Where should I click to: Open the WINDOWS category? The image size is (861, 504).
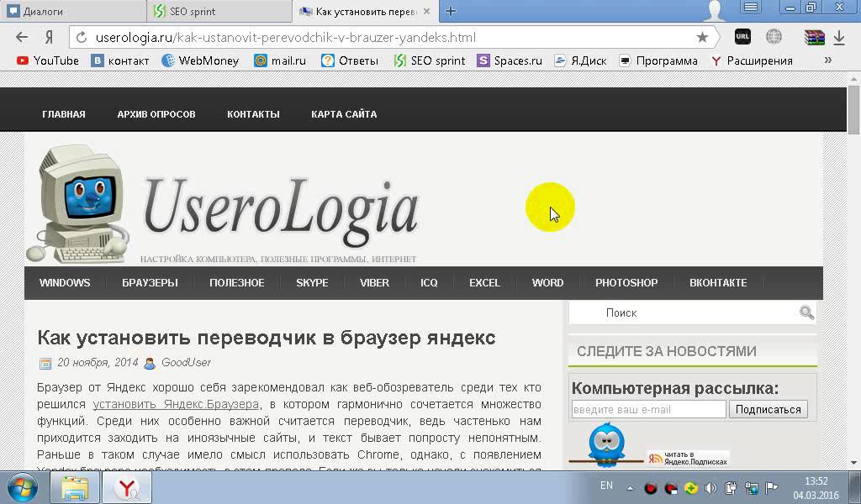65,282
